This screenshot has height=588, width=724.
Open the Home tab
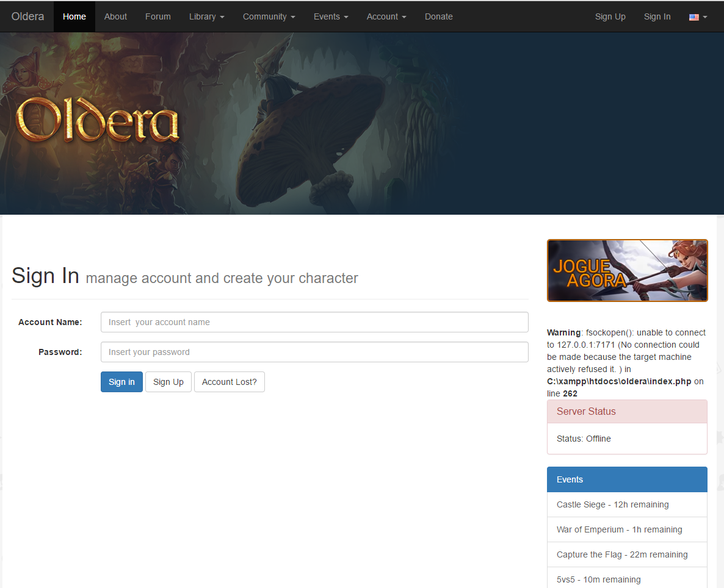74,16
